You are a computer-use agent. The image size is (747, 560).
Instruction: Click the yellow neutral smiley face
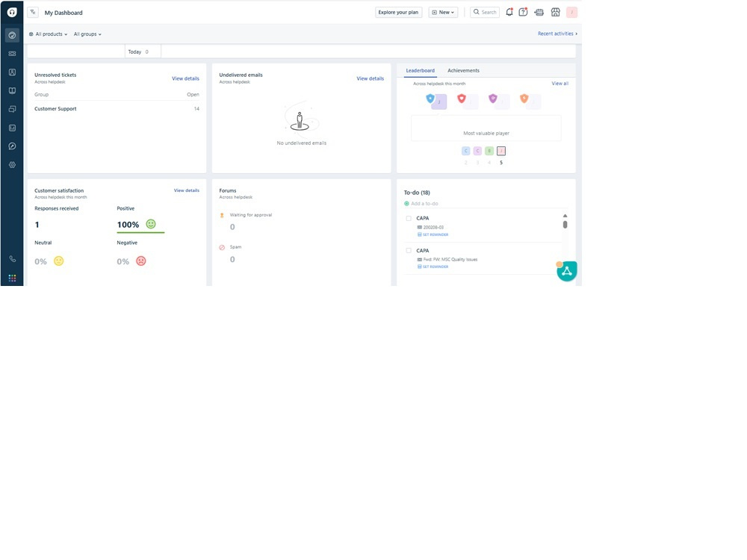58,261
